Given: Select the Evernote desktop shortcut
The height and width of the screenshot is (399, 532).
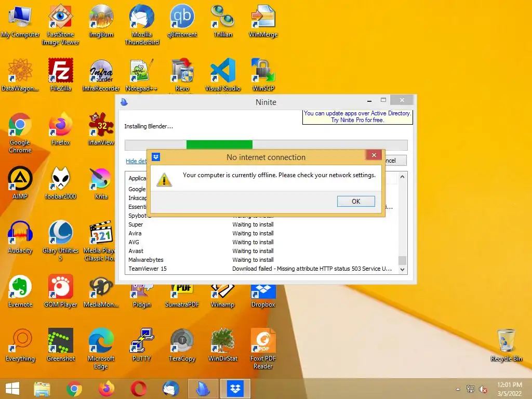Looking at the screenshot, I should click(x=20, y=291).
